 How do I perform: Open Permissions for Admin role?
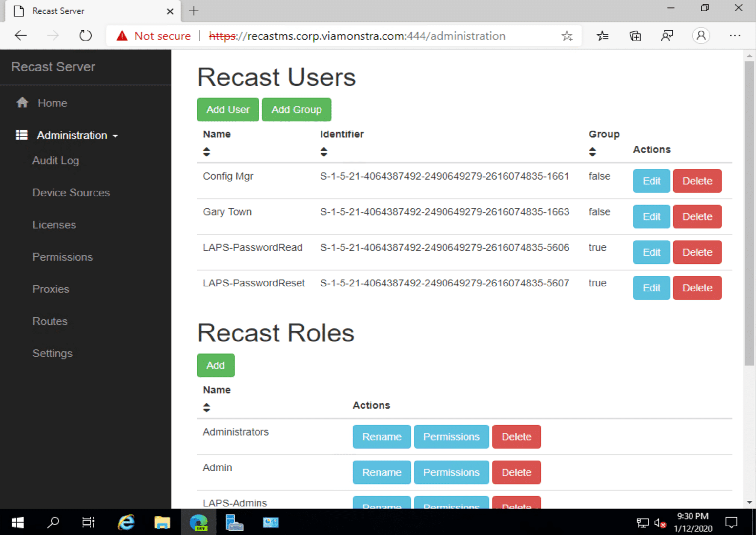451,472
